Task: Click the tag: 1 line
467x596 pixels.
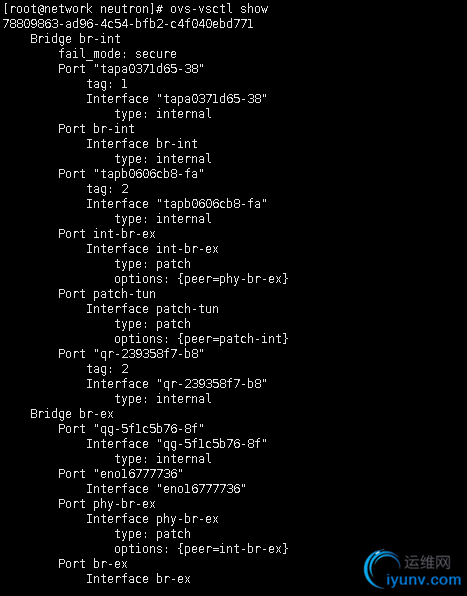Action: pyautogui.click(x=107, y=84)
